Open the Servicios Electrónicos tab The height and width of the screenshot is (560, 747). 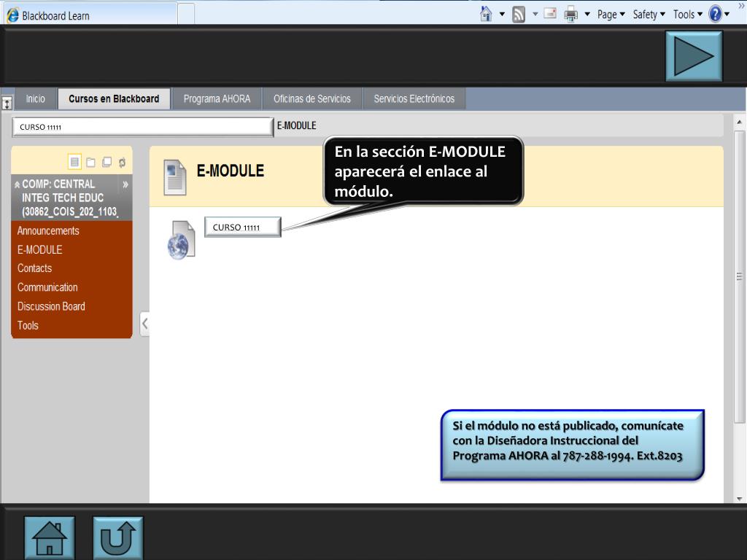click(414, 98)
